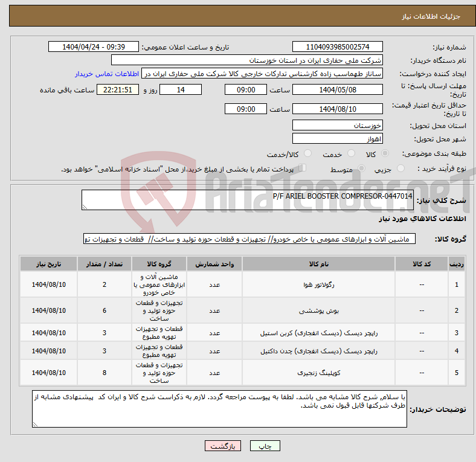Image resolution: width=476 pixels, height=462 pixels.
Task: Click the announcement date field 1404/04/24 - 09:39
Action: 94,47
